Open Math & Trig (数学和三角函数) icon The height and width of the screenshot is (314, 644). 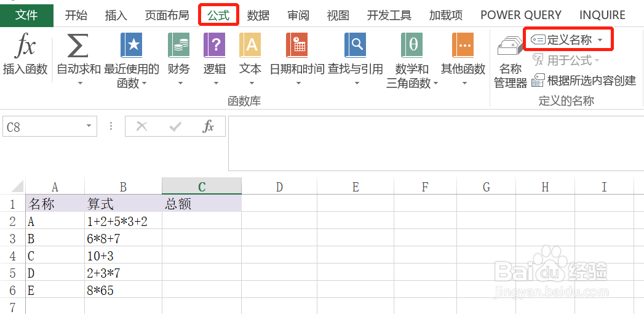point(411,45)
